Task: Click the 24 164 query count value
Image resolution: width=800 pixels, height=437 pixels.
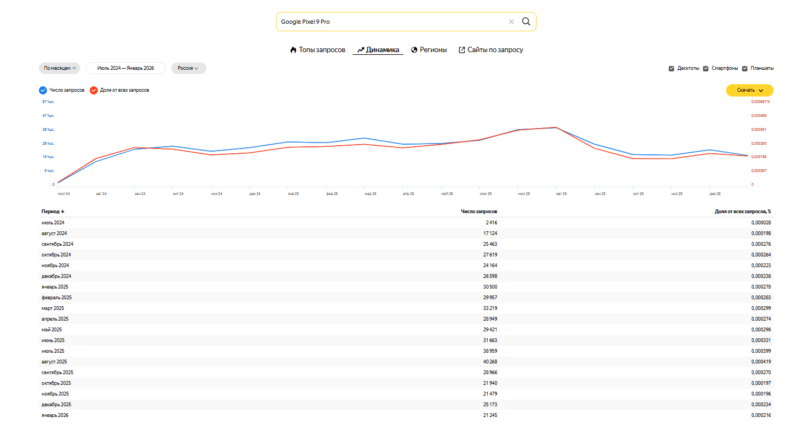Action: (490, 266)
